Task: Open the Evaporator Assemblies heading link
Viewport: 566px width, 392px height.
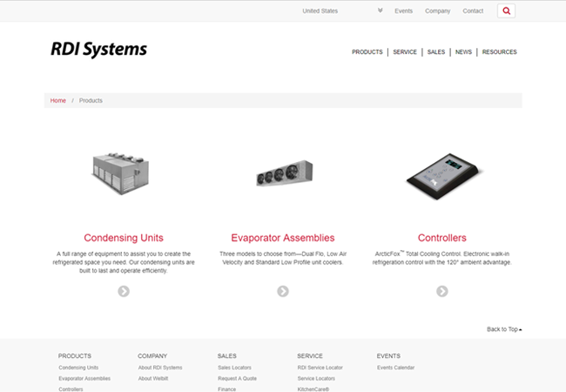Action: point(283,238)
